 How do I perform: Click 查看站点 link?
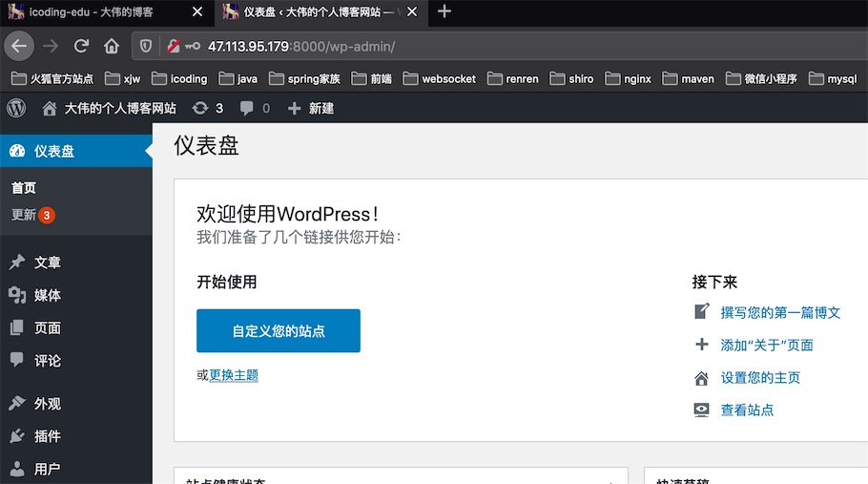coord(747,410)
